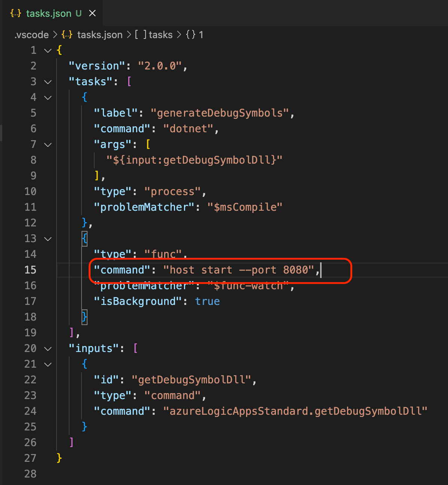
Task: Click the closing brace on line 27
Action: click(59, 458)
